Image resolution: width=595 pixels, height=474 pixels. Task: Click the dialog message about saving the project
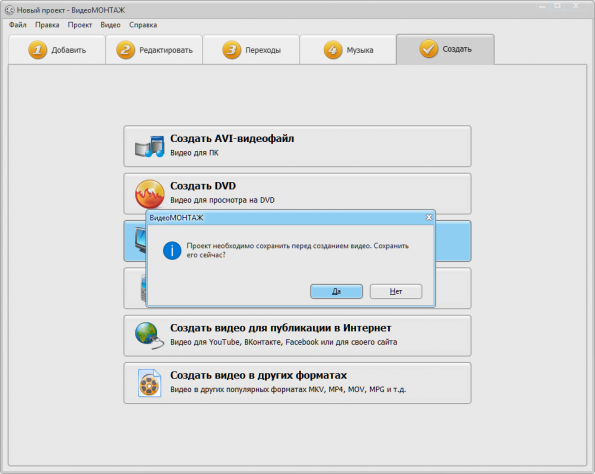click(298, 250)
